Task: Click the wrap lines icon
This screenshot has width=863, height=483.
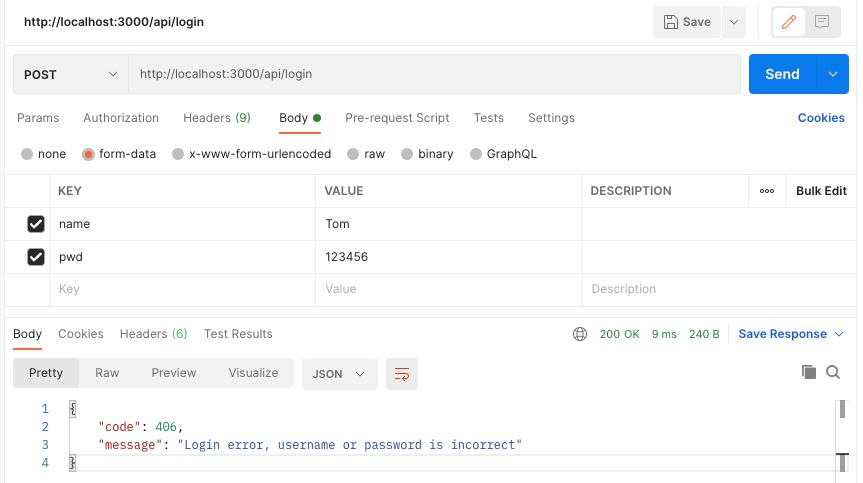Action: point(402,374)
